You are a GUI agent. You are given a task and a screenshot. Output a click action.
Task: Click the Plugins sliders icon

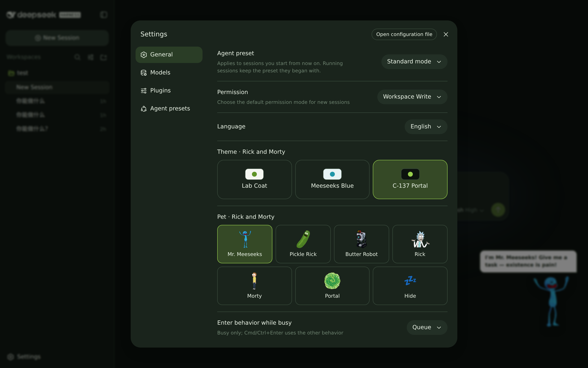144,91
